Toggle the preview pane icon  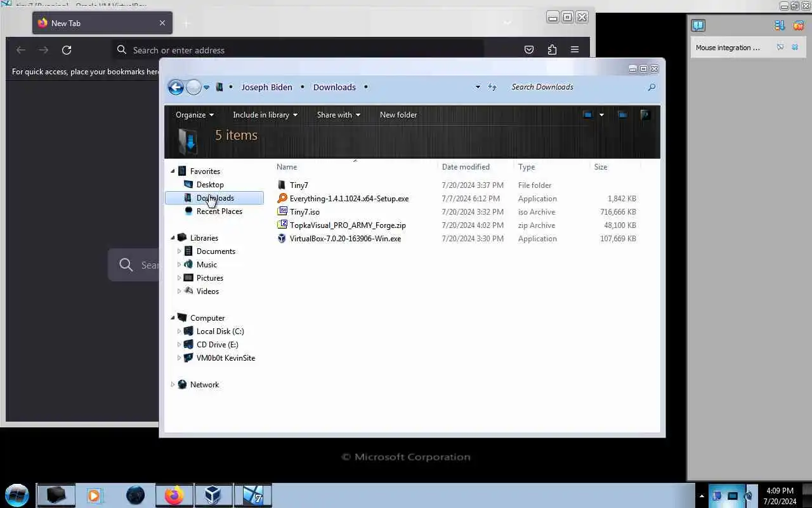(x=622, y=115)
